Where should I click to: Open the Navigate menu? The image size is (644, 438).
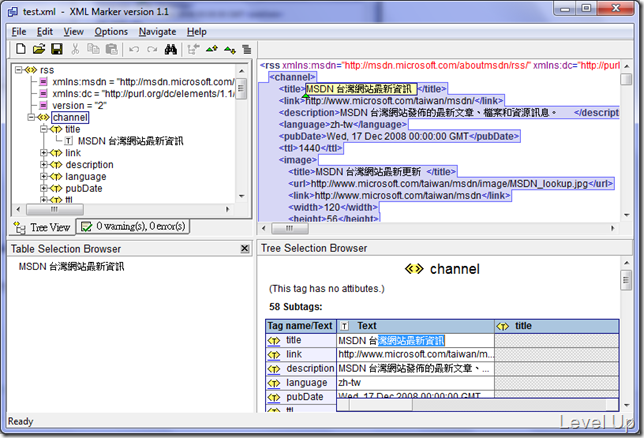[157, 32]
